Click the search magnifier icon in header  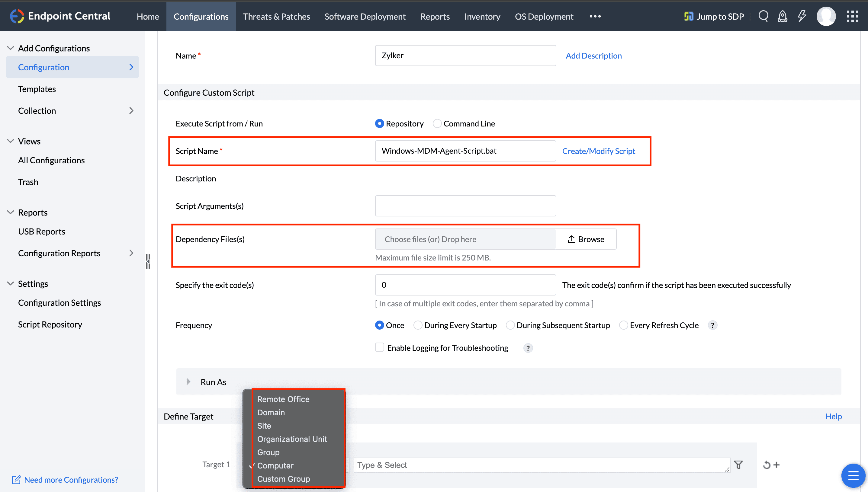763,16
